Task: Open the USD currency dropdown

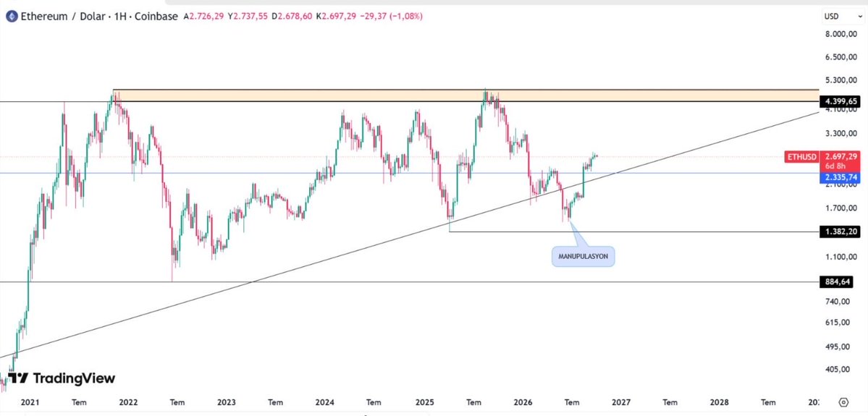Action: [x=838, y=17]
